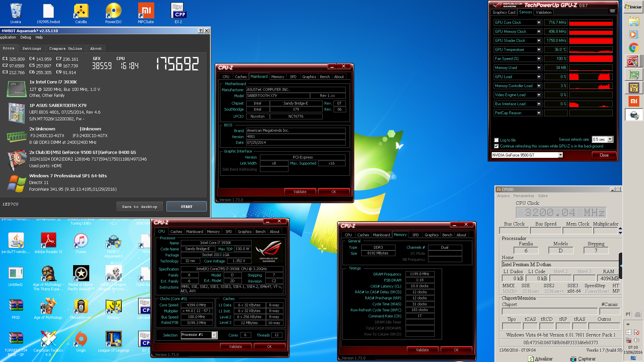644x362 pixels.
Task: Open the jre-8u77 installer icon
Action: point(16,243)
